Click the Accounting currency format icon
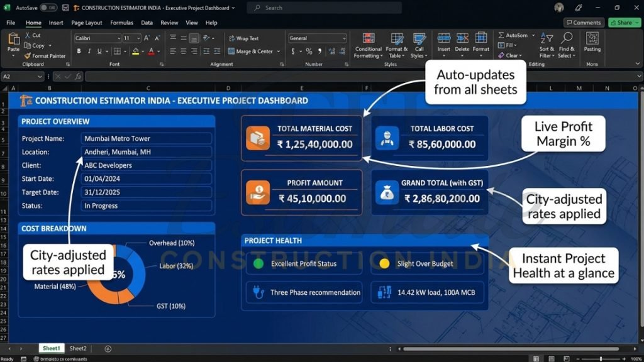644x362 pixels. [293, 52]
